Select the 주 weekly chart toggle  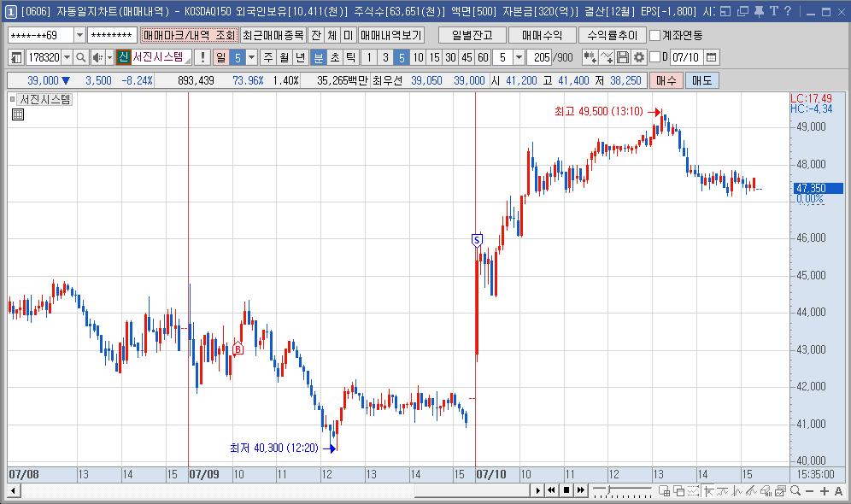(x=268, y=57)
